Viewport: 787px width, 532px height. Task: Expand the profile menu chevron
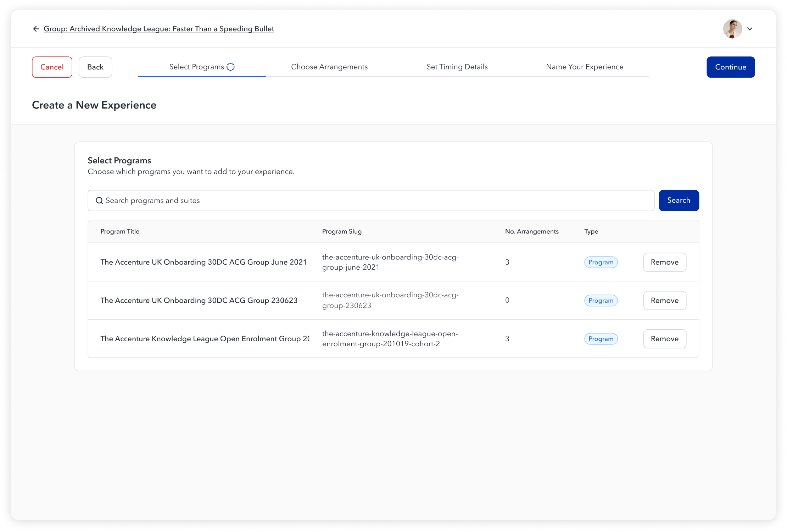point(750,29)
